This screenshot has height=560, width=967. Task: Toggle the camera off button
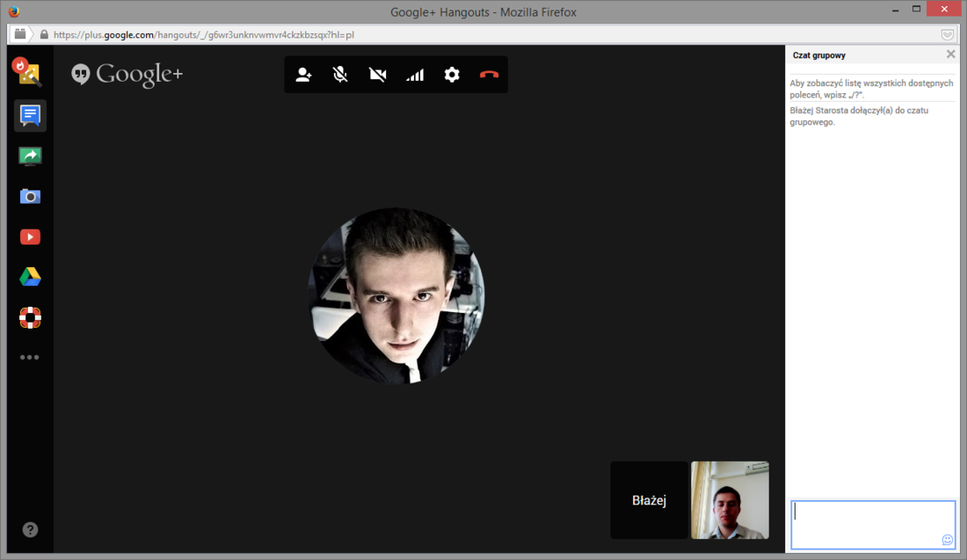(x=377, y=75)
